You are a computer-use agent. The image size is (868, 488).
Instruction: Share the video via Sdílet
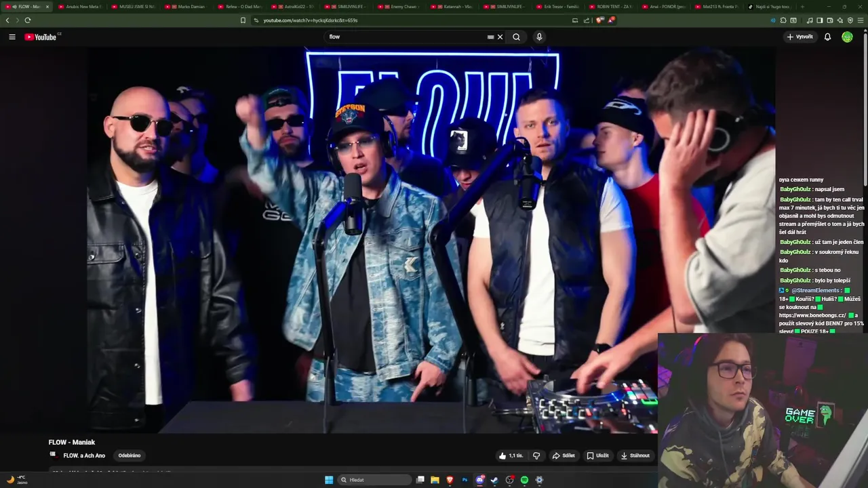tap(564, 455)
